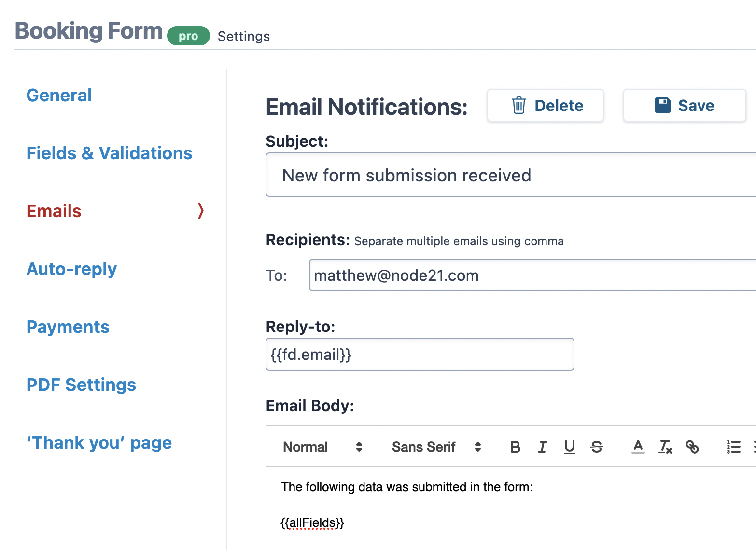Toggle bold formatting
Image resolution: width=756 pixels, height=550 pixels.
coord(515,447)
